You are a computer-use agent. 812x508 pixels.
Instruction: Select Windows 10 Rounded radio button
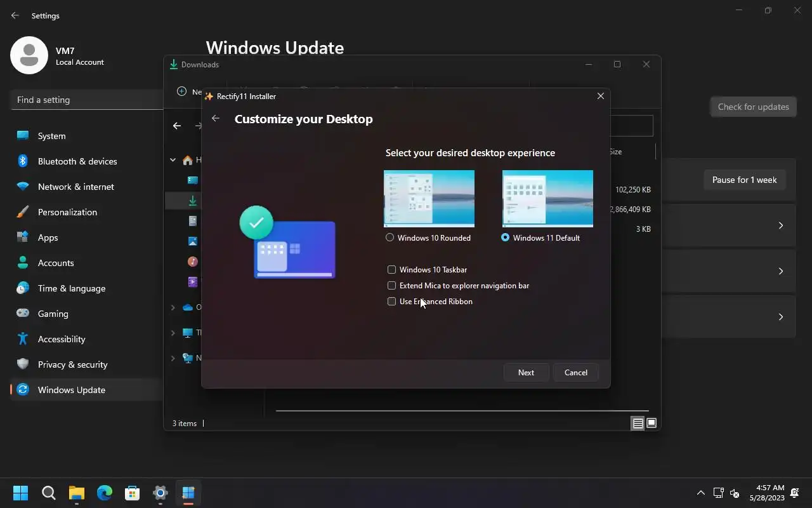point(390,237)
